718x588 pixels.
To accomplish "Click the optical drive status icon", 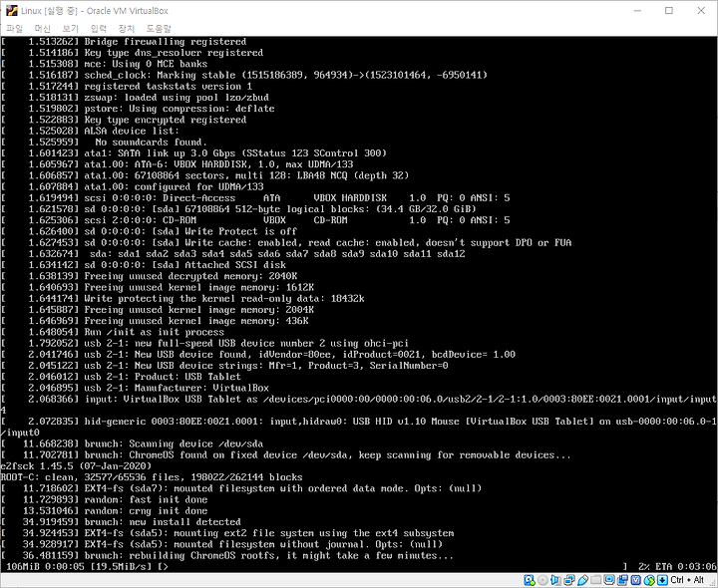I will click(542, 580).
